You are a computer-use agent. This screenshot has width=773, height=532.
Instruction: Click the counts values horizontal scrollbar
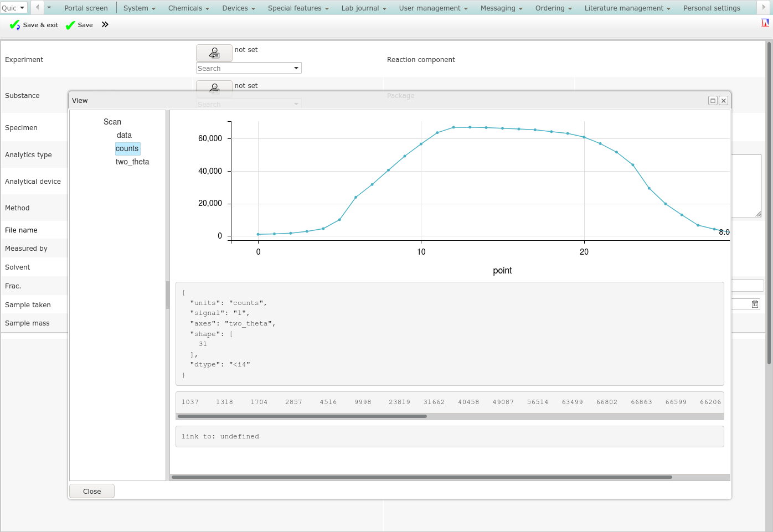pyautogui.click(x=302, y=416)
